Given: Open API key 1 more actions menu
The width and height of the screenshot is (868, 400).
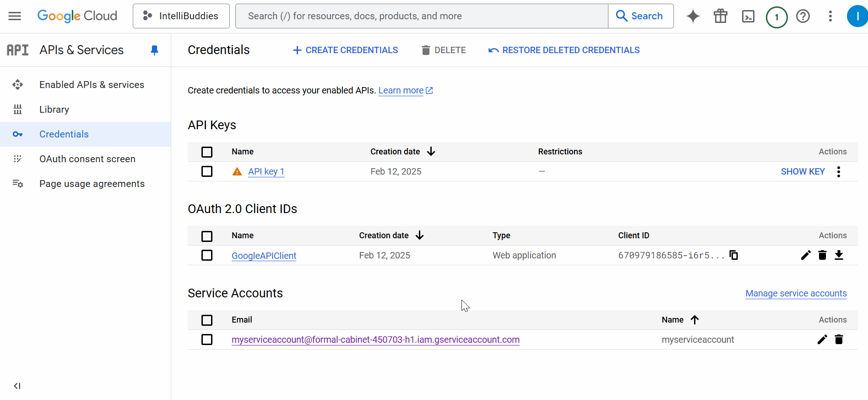Looking at the screenshot, I should (839, 171).
